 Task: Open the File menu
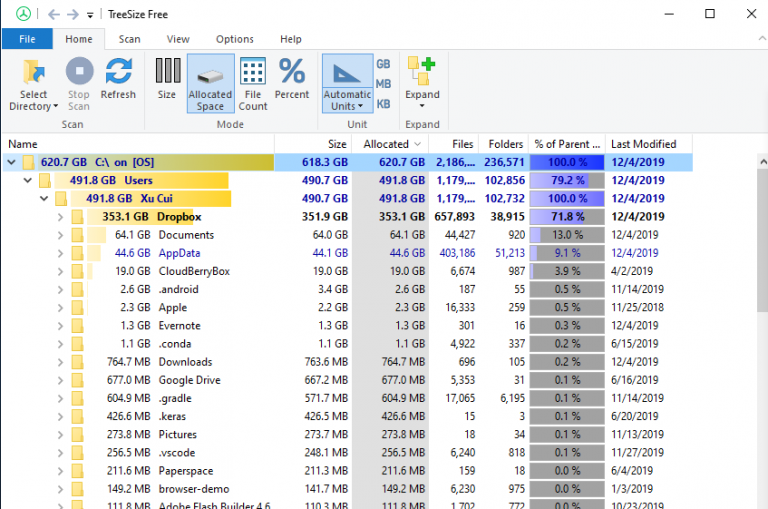27,39
